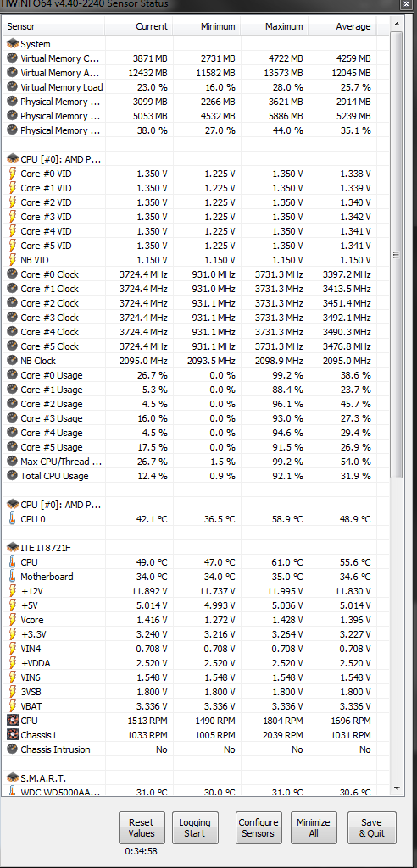Viewport: 417px width, 868px height.
Task: Click the scrollbar down arrow
Action: pyautogui.click(x=397, y=788)
